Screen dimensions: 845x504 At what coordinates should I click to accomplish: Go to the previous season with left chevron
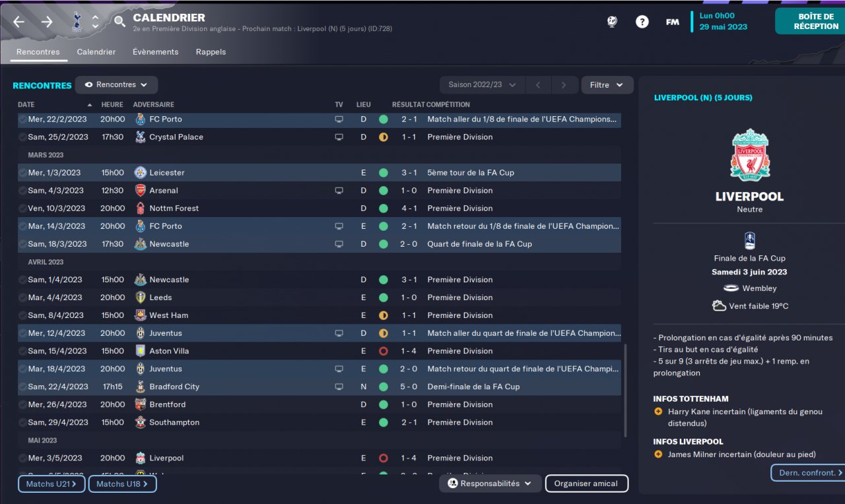[x=538, y=85]
